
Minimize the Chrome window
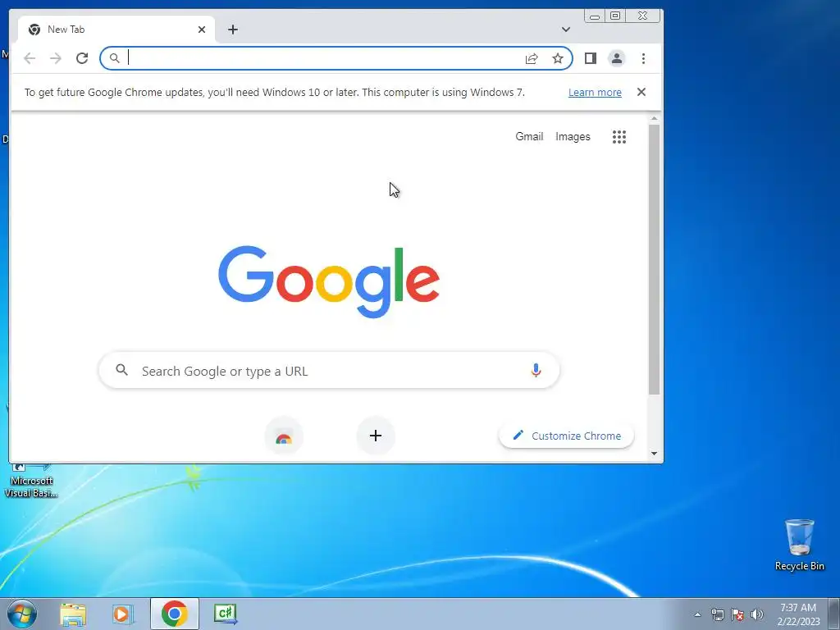pos(595,16)
